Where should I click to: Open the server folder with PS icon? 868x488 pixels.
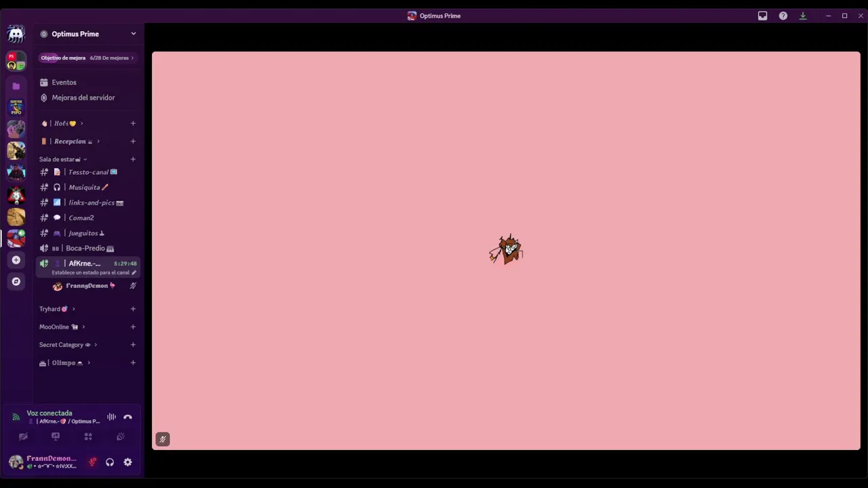coord(16,61)
